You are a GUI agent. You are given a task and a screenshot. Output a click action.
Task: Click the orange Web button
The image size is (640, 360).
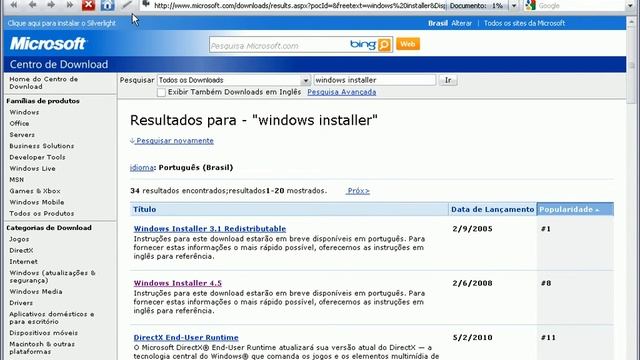(x=407, y=44)
